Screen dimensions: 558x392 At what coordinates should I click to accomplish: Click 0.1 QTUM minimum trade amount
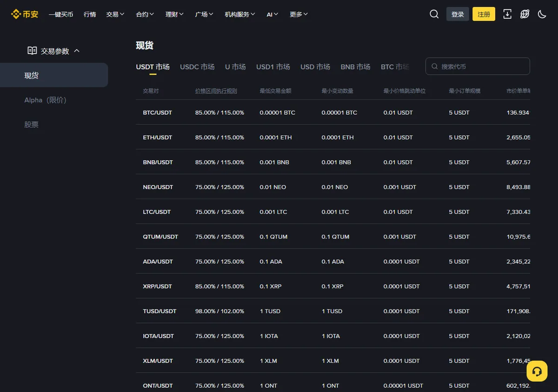coord(274,237)
